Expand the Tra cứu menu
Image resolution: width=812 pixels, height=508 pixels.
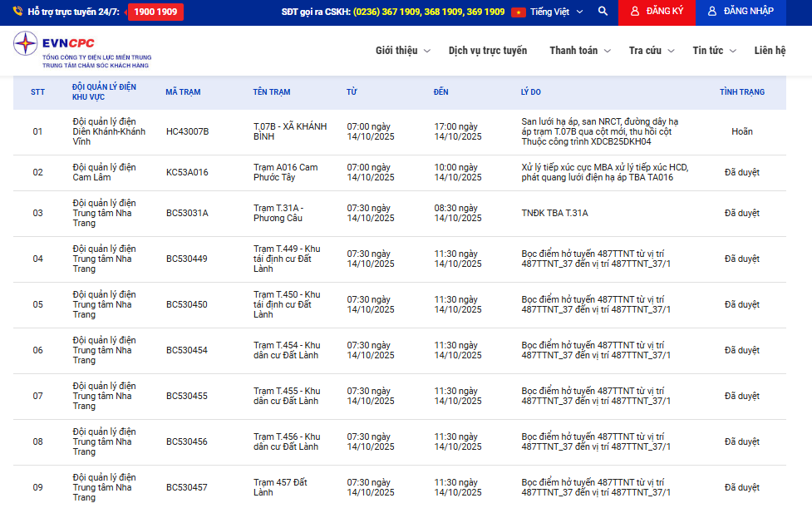pyautogui.click(x=651, y=51)
